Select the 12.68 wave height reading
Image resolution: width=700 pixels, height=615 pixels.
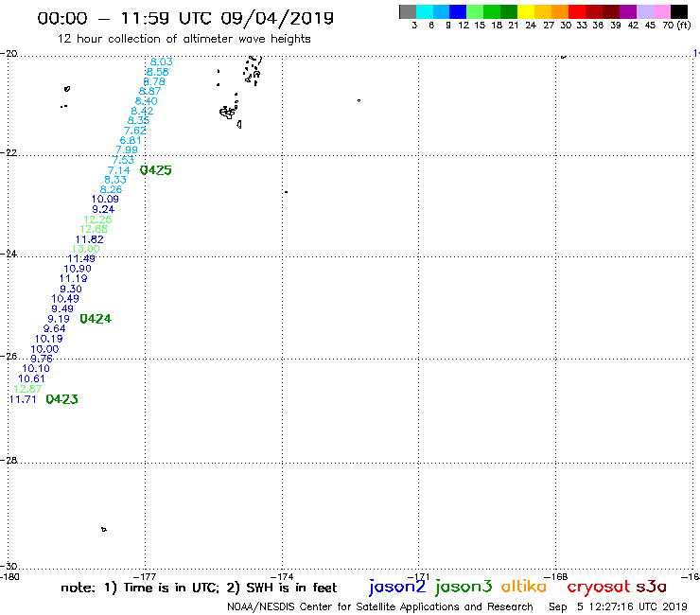pos(94,229)
